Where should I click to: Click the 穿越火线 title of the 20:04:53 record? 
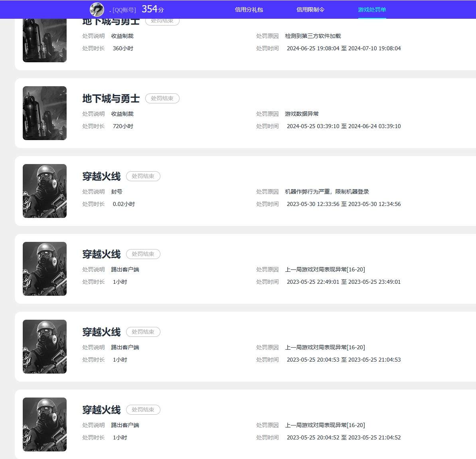pos(101,332)
